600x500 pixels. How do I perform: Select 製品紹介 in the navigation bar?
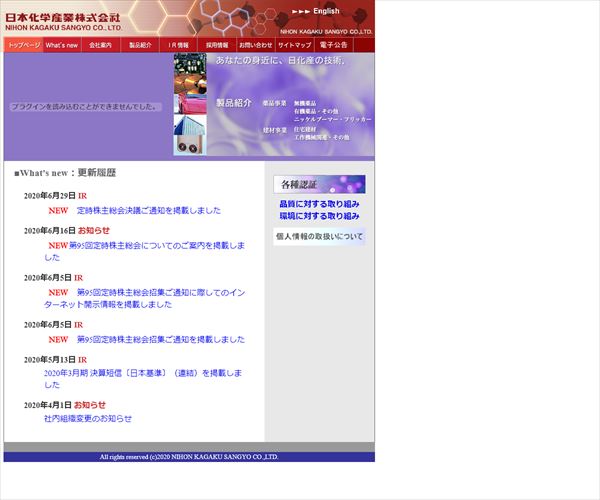(140, 45)
